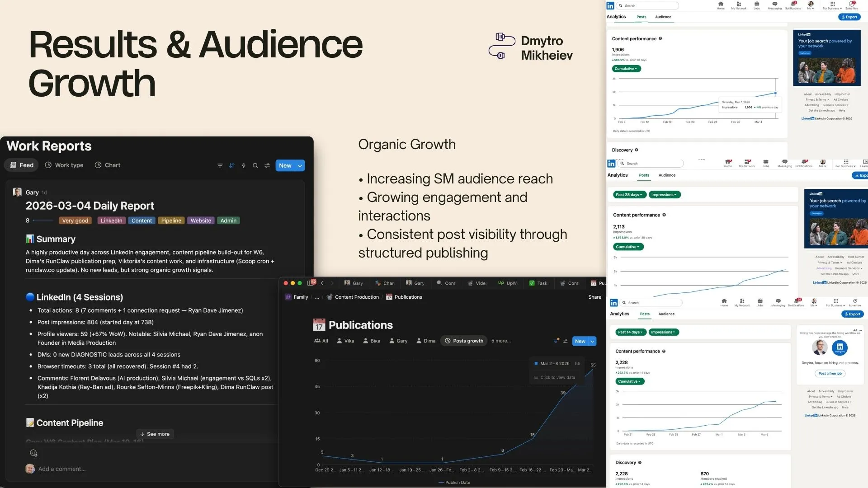
Task: Expand Cumulative dropdown under 2,113 impressions
Action: [x=628, y=247]
